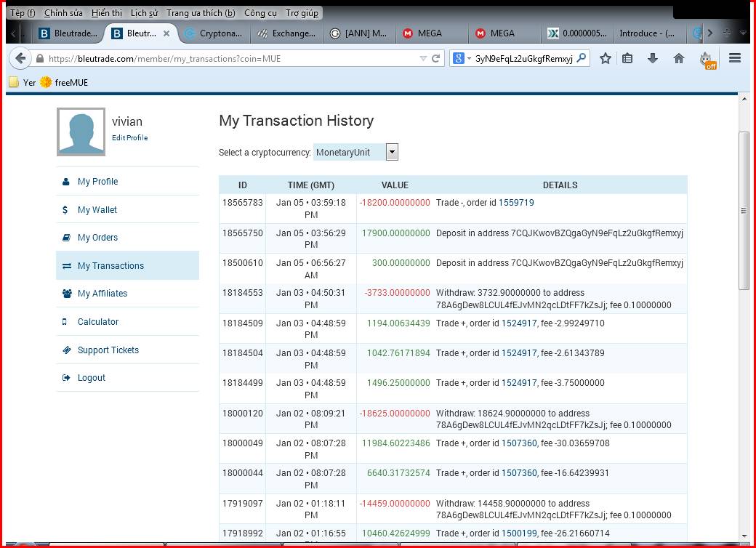The image size is (756, 548).
Task: Click the vivian profile avatar picture
Action: [81, 132]
